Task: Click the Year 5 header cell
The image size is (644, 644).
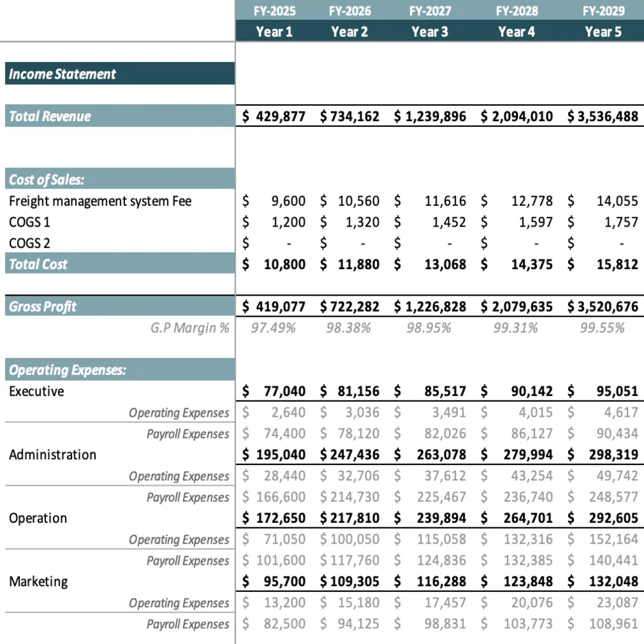Action: (603, 32)
